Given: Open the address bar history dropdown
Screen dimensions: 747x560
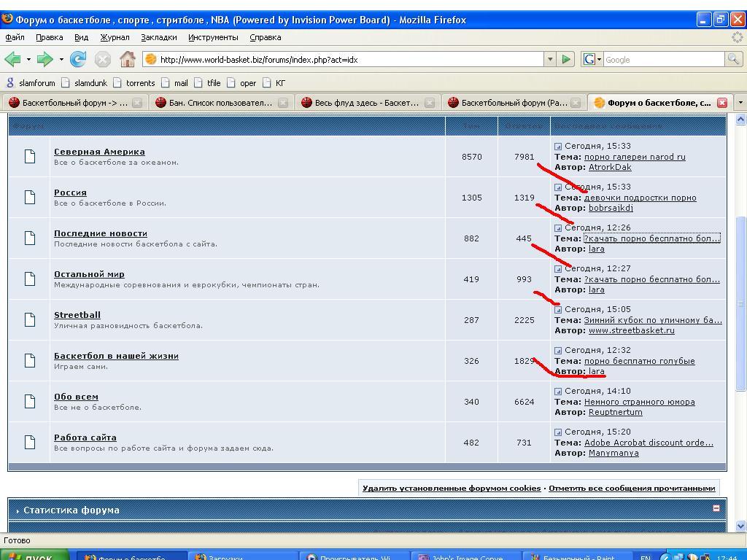Looking at the screenshot, I should pos(550,60).
